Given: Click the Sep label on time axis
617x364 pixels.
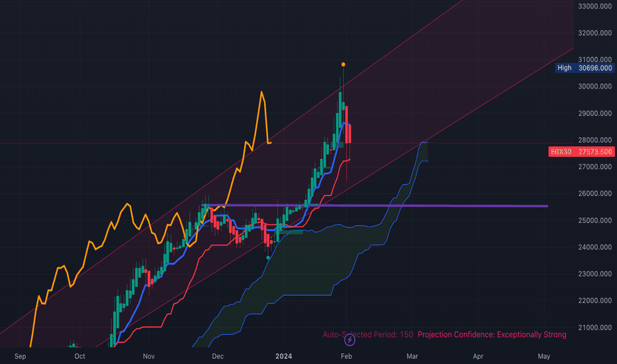Looking at the screenshot, I should coord(20,356).
